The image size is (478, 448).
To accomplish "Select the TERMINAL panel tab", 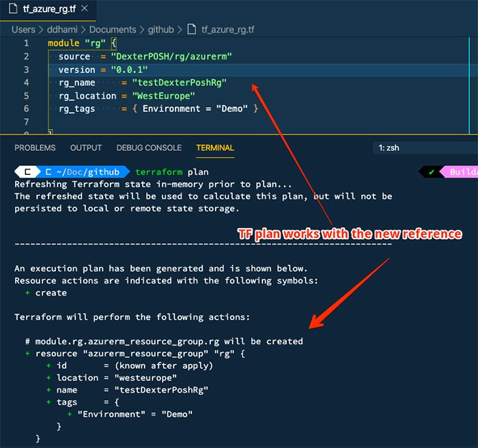I will (x=215, y=148).
